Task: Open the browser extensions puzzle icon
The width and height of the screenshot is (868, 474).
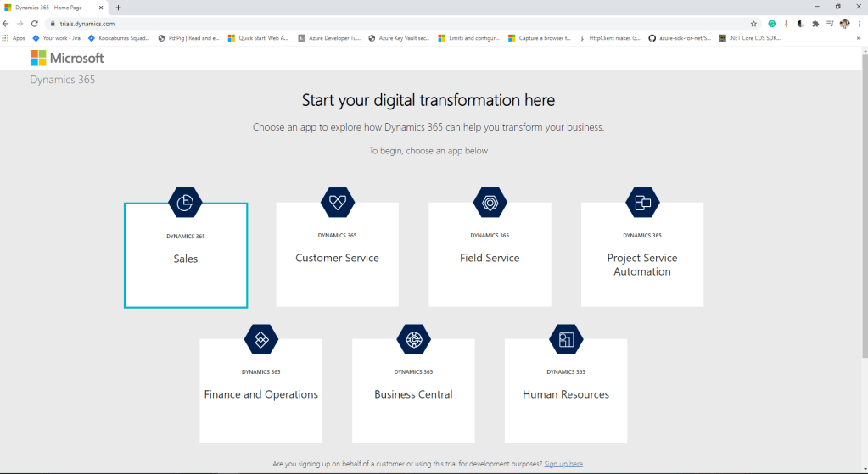Action: click(x=815, y=24)
